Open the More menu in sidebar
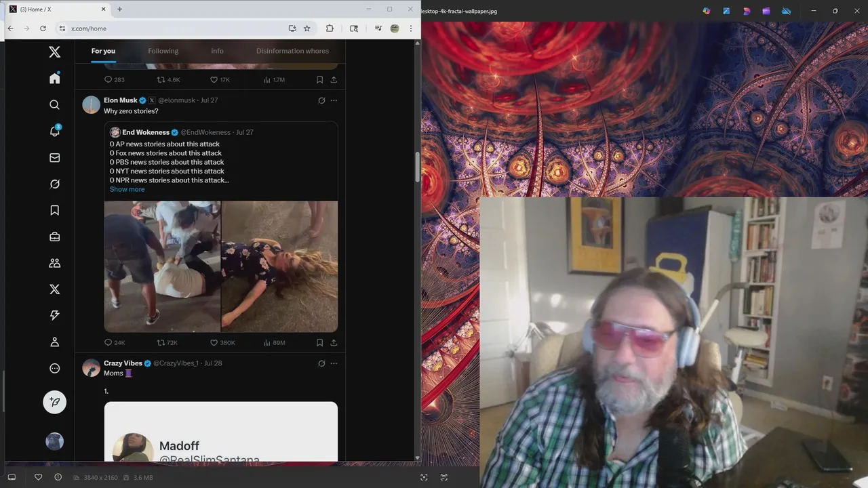This screenshot has width=868, height=488. click(x=55, y=369)
